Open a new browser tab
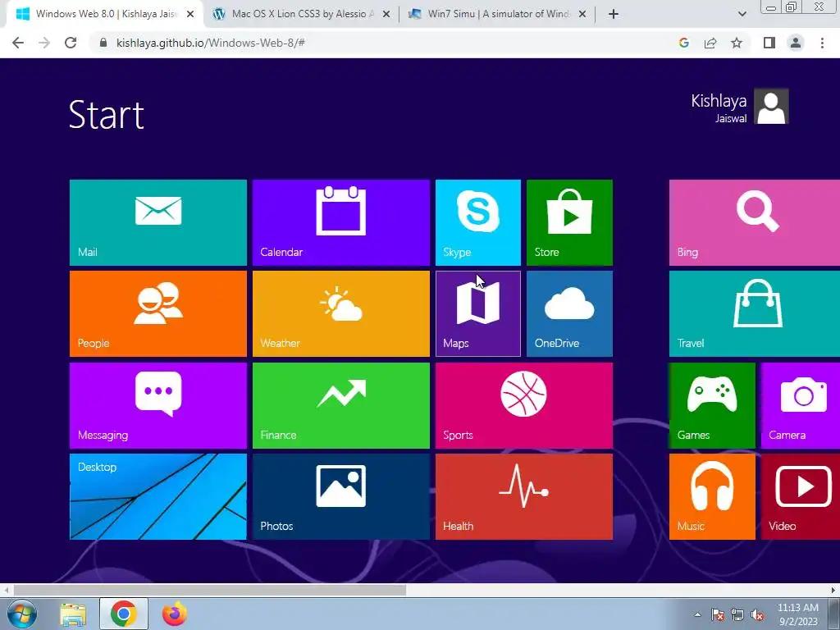Screen dimensions: 840x630 pos(614,15)
